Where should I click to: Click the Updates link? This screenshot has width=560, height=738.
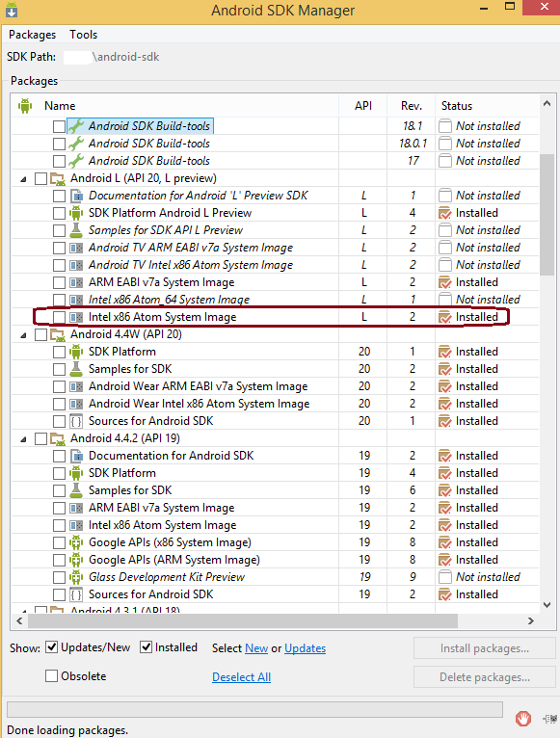coord(305,648)
